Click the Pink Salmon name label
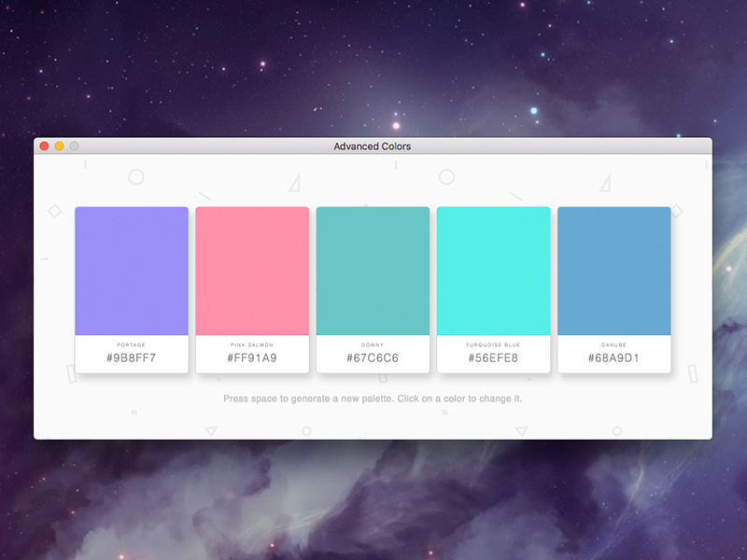The image size is (747, 560). point(252,342)
